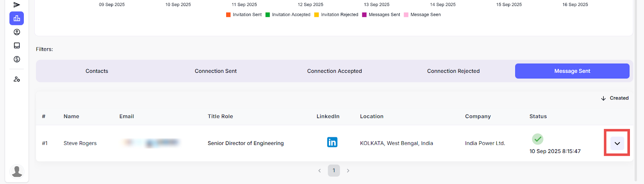Click the user avatar at the sidebar bottom

point(17,172)
